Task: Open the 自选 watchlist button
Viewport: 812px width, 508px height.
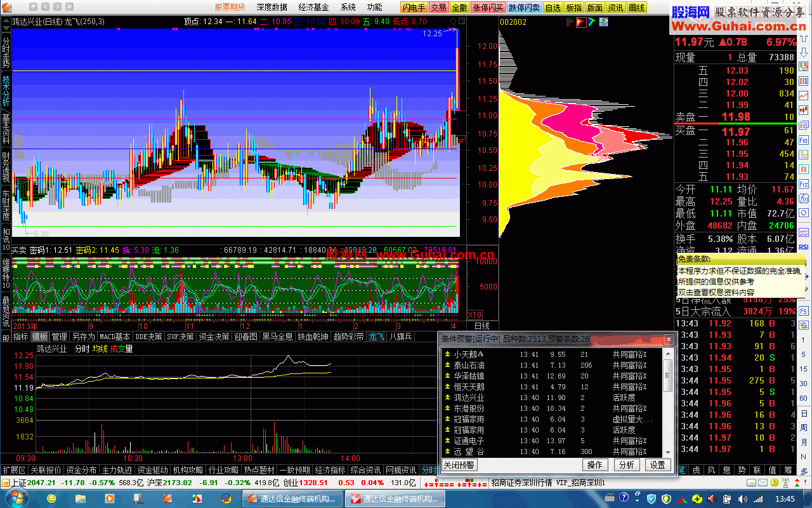Action: tap(553, 8)
